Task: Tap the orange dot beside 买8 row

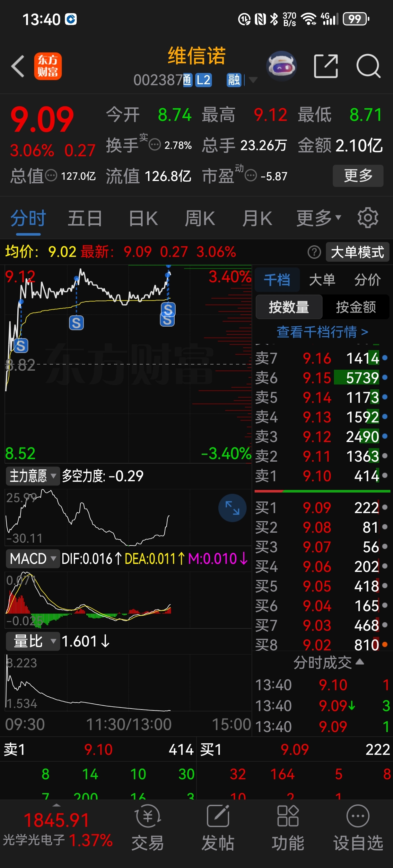Action: pos(385,645)
